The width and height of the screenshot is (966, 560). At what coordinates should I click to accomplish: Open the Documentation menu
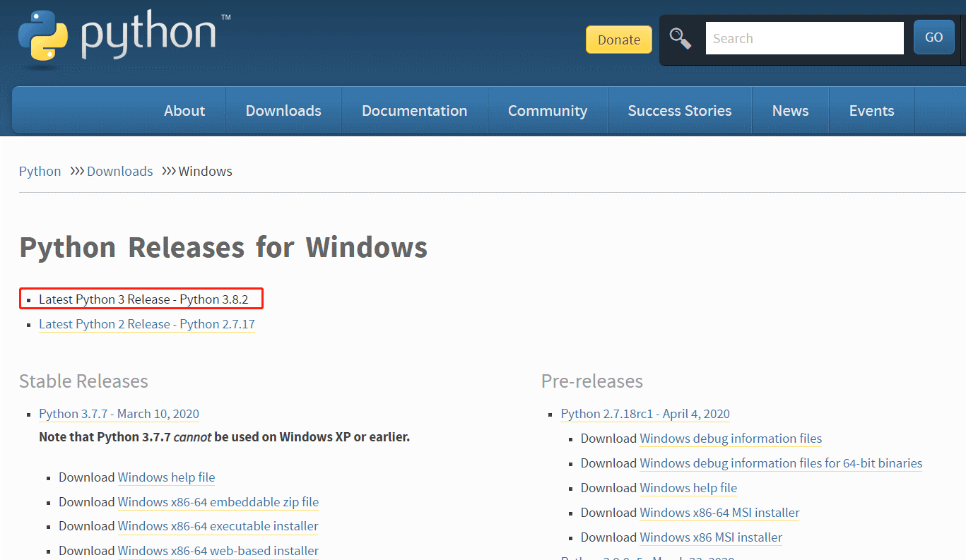(414, 110)
